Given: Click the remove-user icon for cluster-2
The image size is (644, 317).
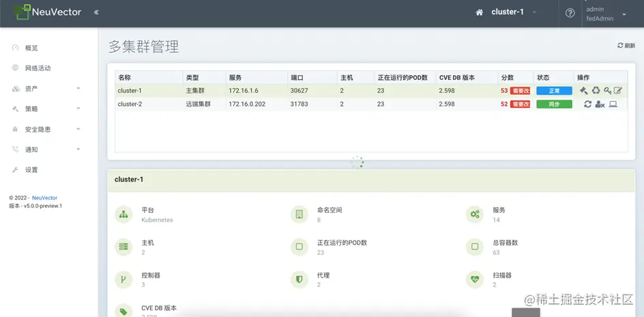Looking at the screenshot, I should [x=600, y=105].
